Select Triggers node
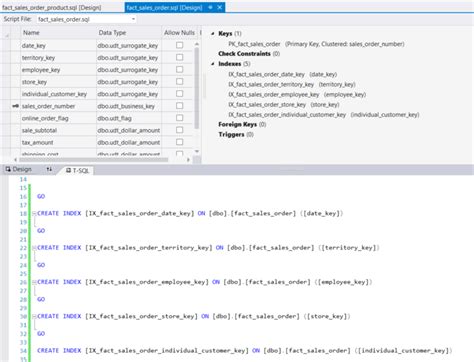Image resolution: width=474 pixels, height=362 pixels. click(236, 134)
